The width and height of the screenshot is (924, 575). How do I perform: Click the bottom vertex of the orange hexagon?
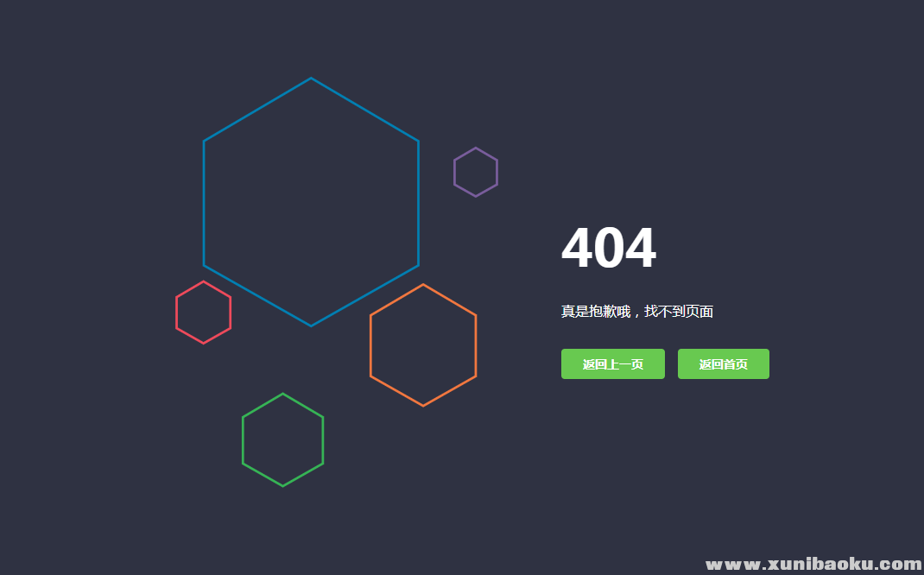pyautogui.click(x=423, y=406)
